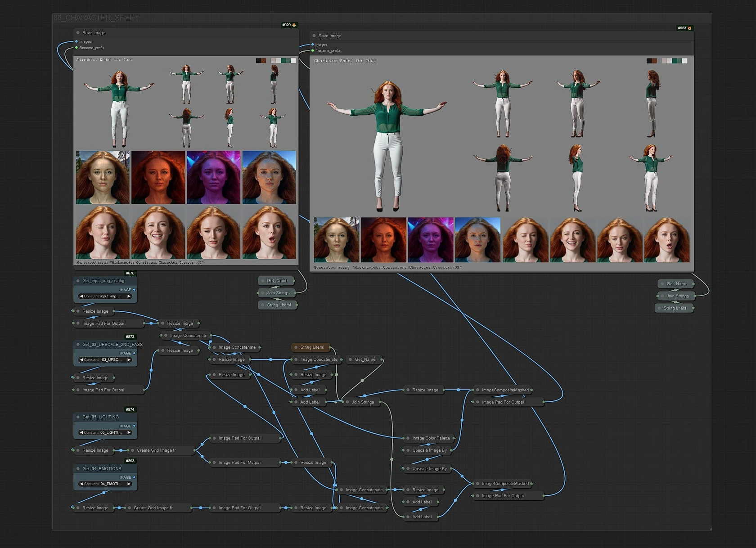
Task: Click the filename_prefix input slot on Save Image #953
Action: [313, 50]
